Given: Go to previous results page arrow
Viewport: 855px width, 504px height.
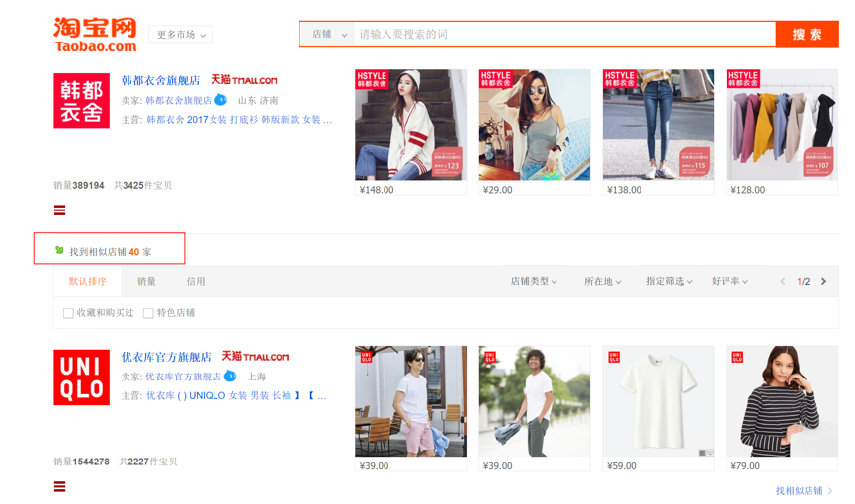Looking at the screenshot, I should (783, 281).
